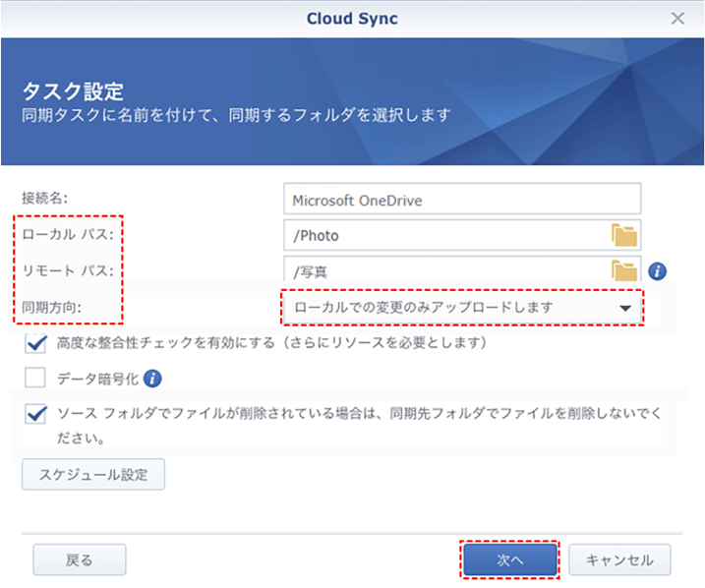Click the ローカルでの変更のみアップロードします combo box text
705x588 pixels.
click(x=423, y=307)
